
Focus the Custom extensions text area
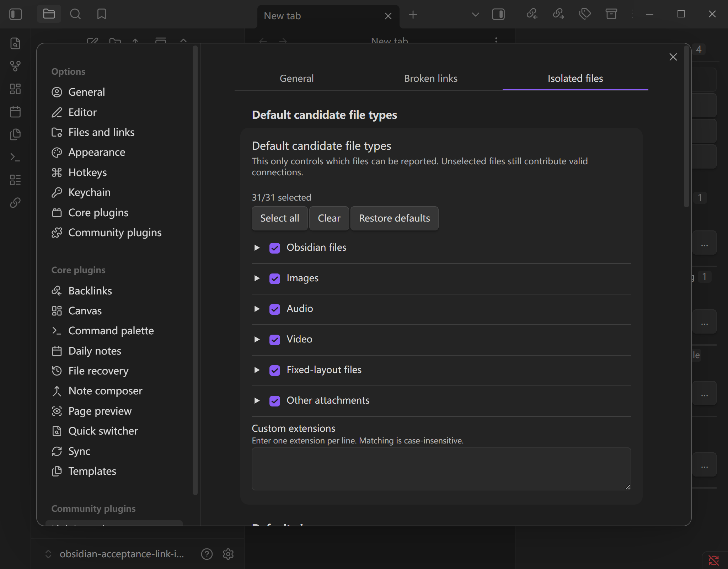pos(441,469)
